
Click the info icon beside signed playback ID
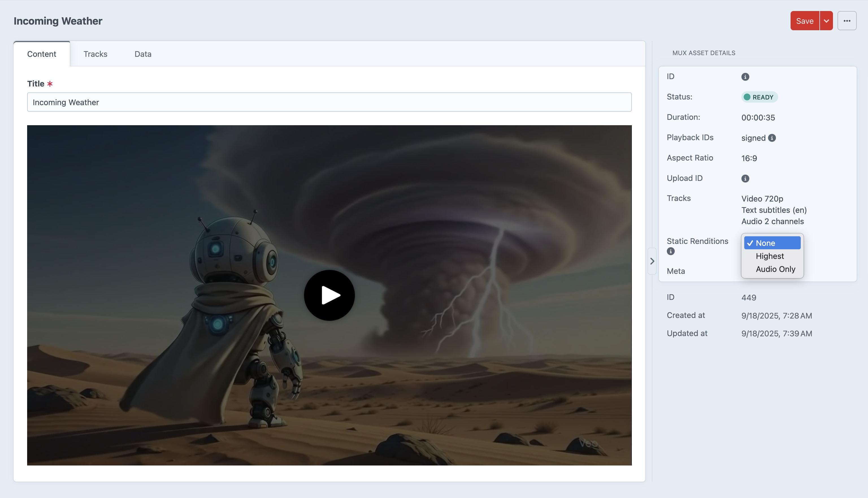(772, 138)
